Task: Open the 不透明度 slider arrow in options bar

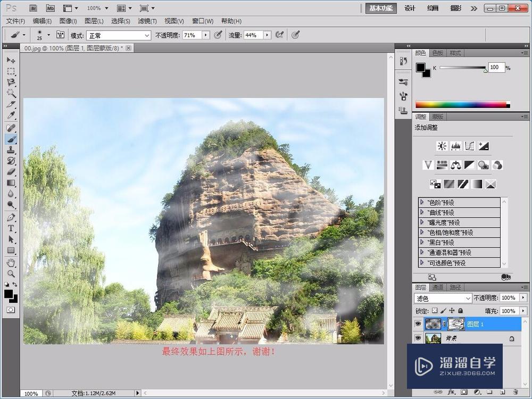Action: coord(205,35)
